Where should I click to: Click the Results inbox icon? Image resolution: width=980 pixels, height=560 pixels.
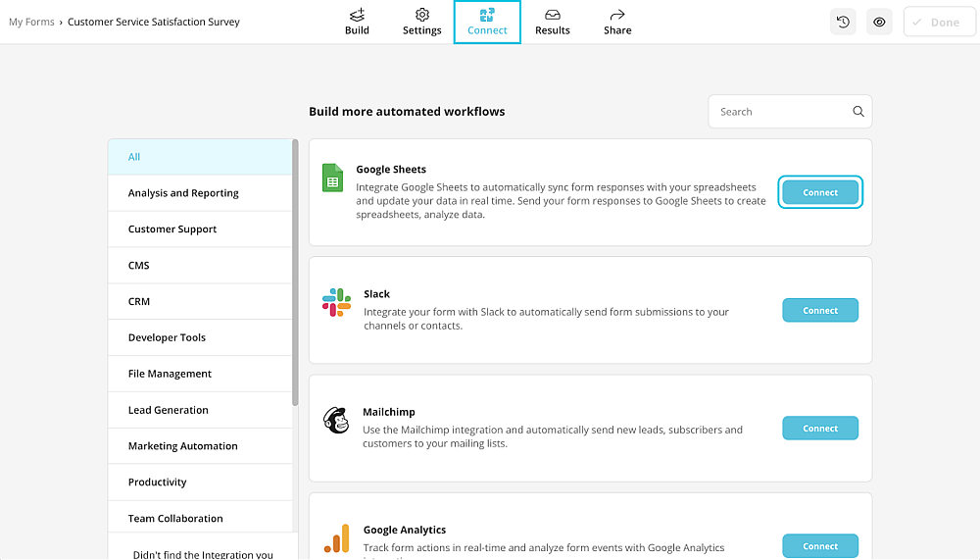(553, 15)
